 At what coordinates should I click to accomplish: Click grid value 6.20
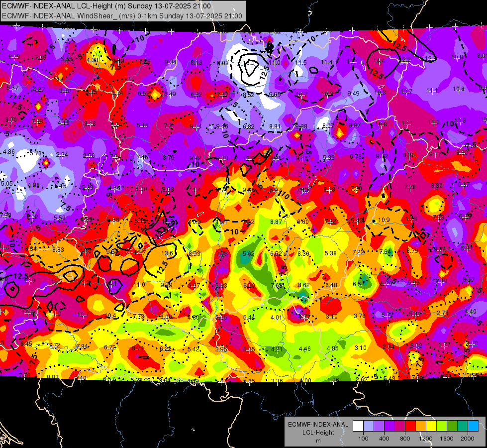(249, 285)
